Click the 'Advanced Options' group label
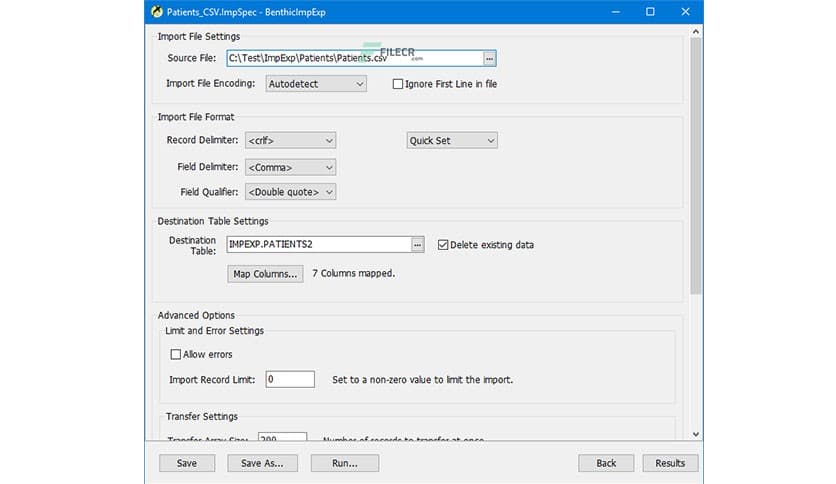This screenshot has height=484, width=836. [196, 316]
